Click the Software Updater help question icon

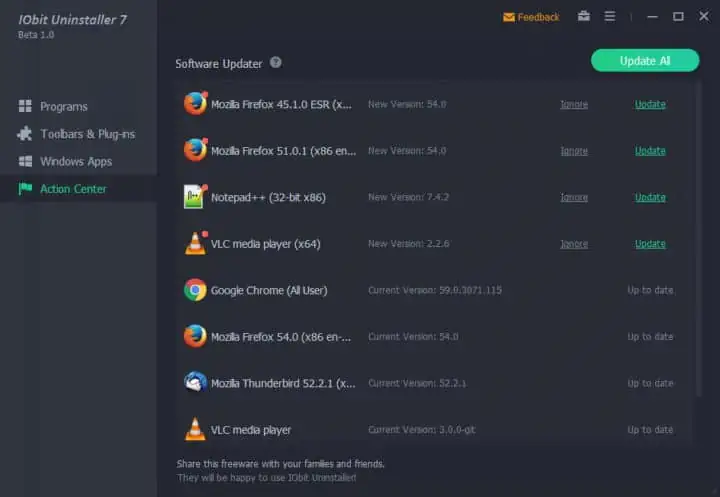(x=276, y=62)
